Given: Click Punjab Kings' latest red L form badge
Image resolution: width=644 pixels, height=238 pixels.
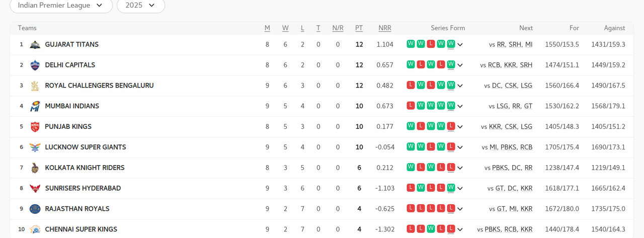Looking at the screenshot, I should [x=451, y=126].
